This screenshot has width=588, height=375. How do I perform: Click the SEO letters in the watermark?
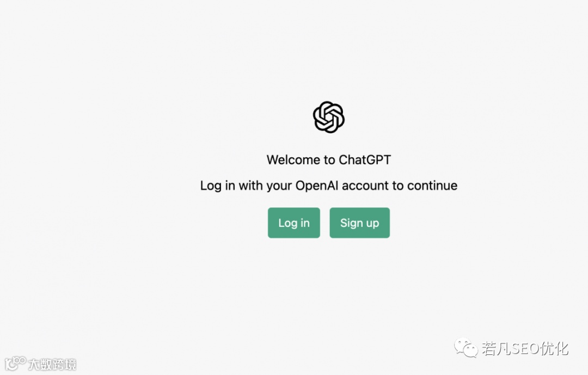(x=525, y=348)
